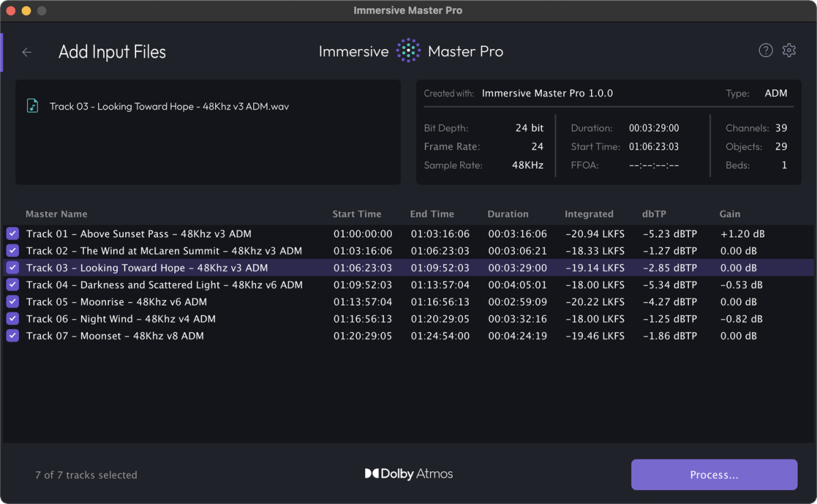
Task: Click duration 00:04:05:01 of Track 04
Action: (x=517, y=284)
